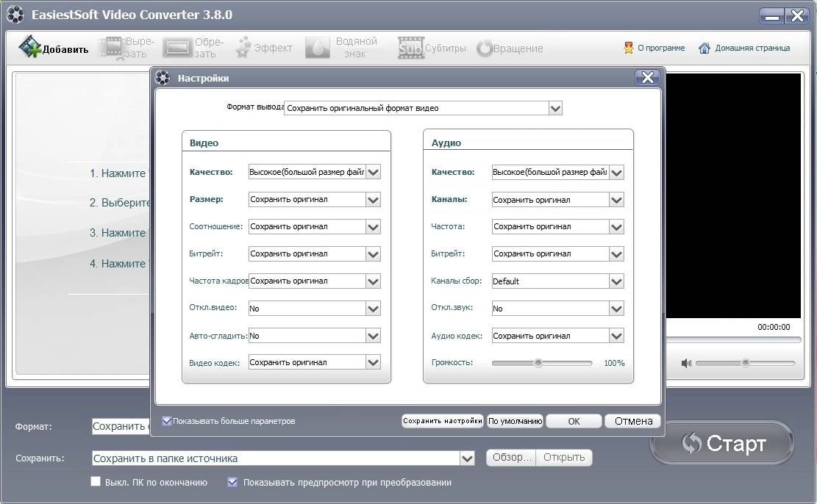Click the preview volume slider handle
817x504 pixels.
(x=746, y=363)
